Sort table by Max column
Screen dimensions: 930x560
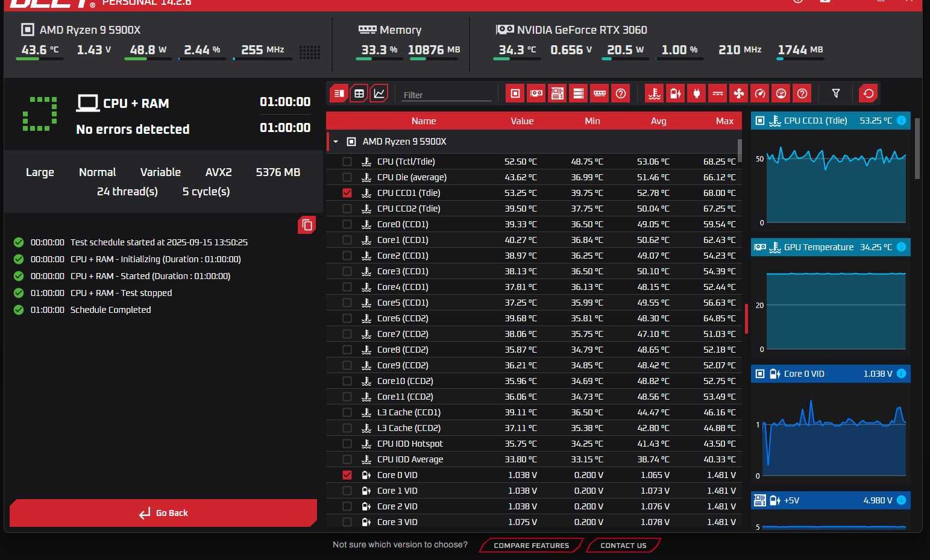point(724,121)
